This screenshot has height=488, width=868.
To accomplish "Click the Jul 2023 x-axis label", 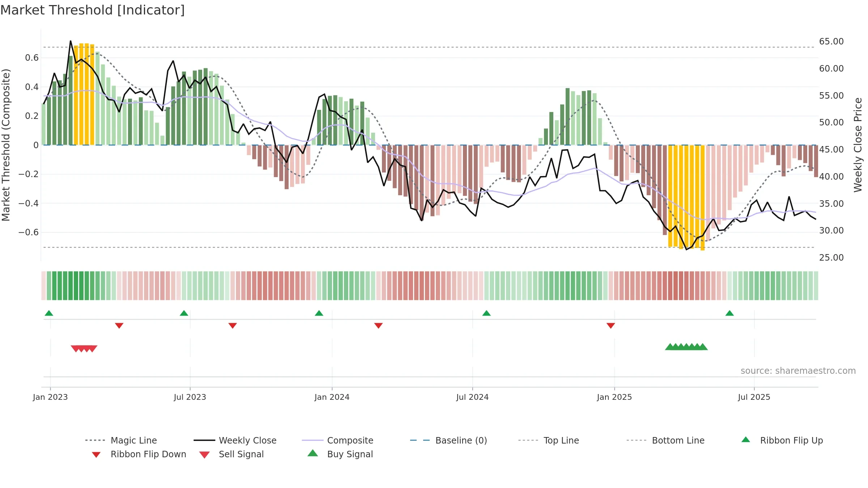I will tap(190, 397).
